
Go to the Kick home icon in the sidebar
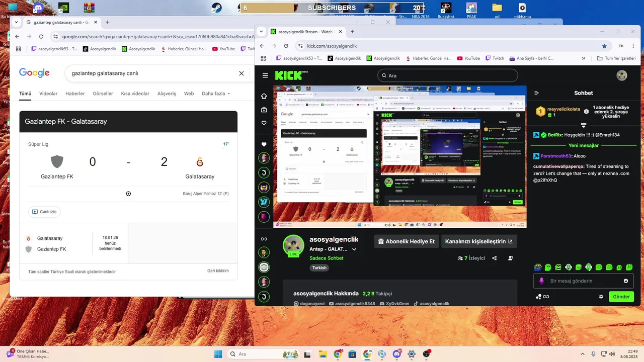tap(264, 96)
